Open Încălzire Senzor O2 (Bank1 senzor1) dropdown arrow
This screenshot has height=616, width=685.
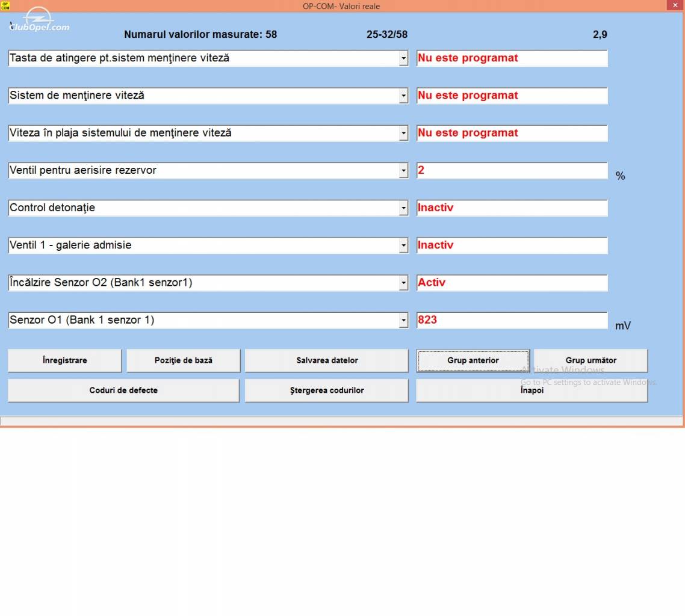coord(403,283)
